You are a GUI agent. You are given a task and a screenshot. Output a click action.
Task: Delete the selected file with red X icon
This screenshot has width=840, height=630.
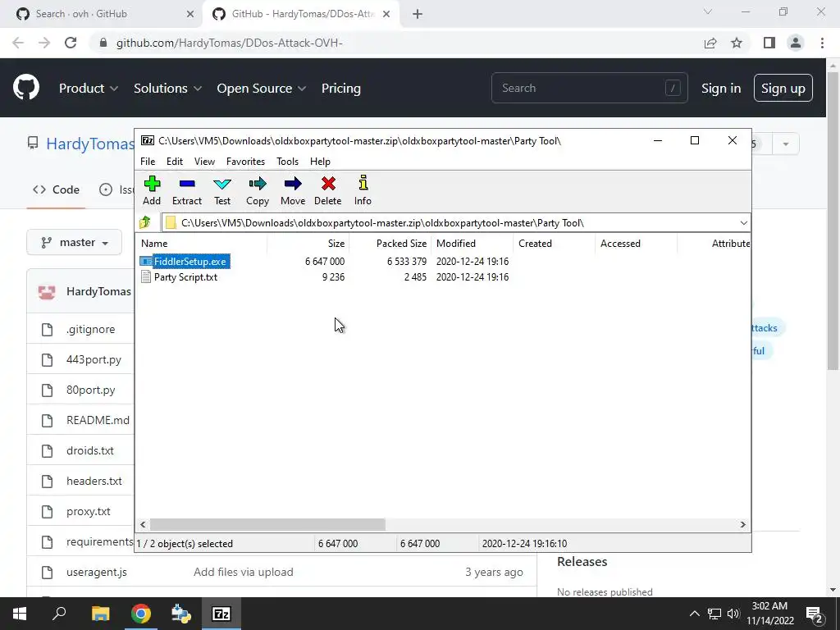click(x=328, y=190)
